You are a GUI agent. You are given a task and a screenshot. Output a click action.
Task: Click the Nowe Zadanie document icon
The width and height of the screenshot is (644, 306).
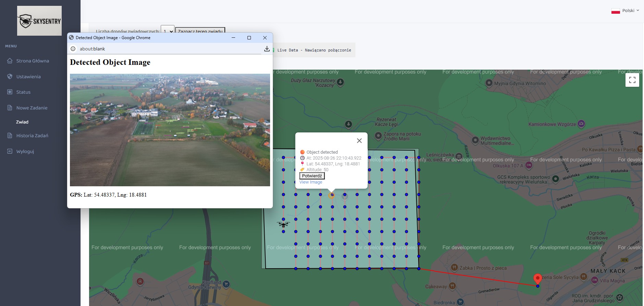(10, 108)
